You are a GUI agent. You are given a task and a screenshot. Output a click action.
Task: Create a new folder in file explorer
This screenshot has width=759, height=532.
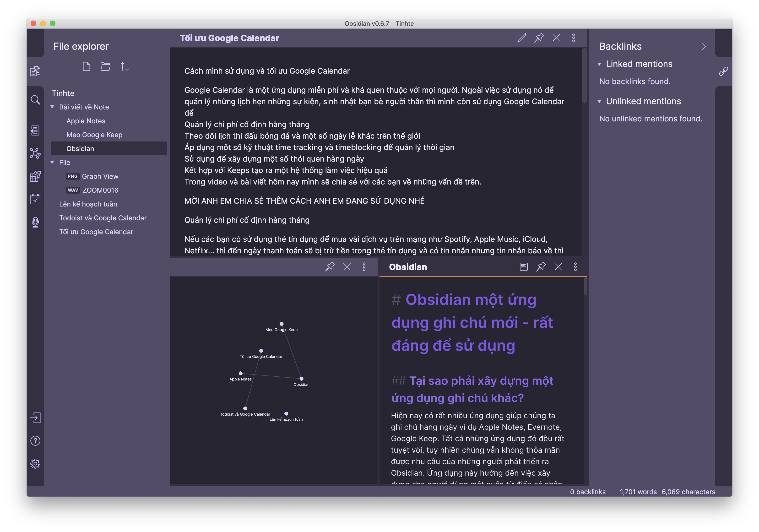[105, 66]
